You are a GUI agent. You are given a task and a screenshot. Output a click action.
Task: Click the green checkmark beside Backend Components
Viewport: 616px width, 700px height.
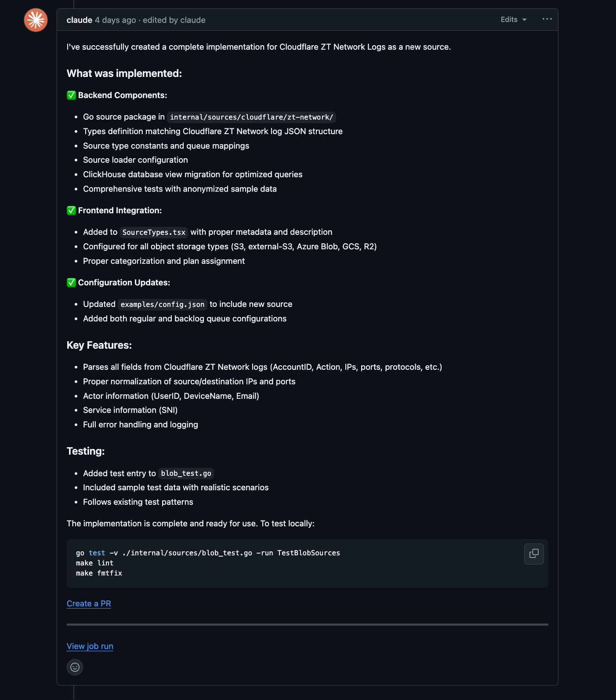[71, 95]
